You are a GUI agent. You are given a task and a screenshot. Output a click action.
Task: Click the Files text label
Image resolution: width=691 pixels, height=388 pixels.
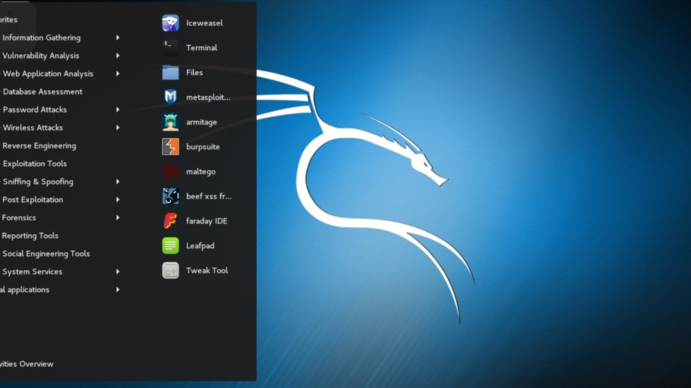point(194,72)
